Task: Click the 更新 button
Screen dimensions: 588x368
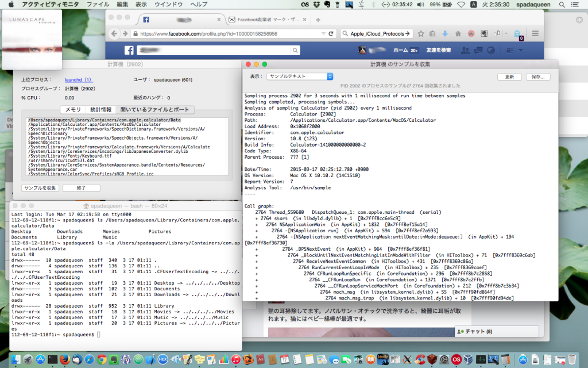Action: pyautogui.click(x=510, y=76)
